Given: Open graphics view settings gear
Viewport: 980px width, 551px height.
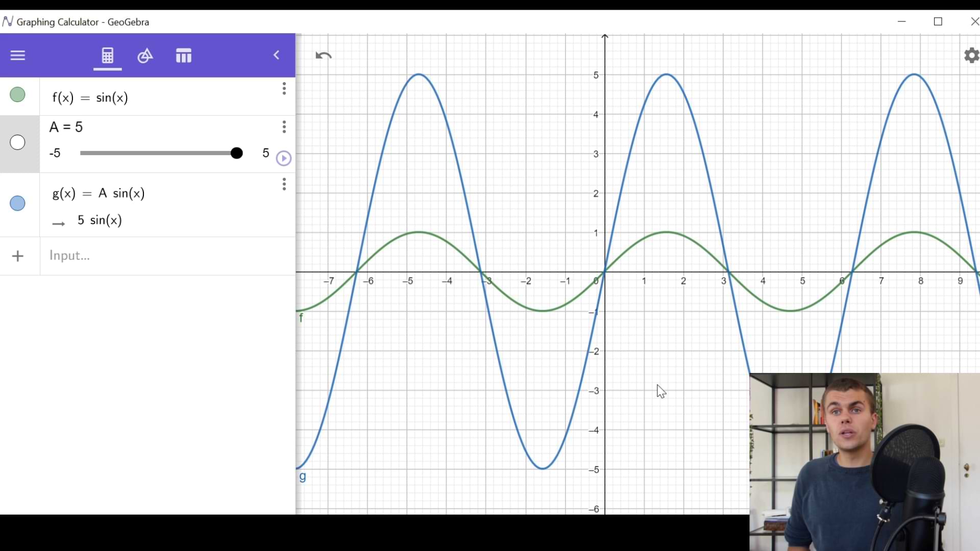Looking at the screenshot, I should [x=971, y=55].
